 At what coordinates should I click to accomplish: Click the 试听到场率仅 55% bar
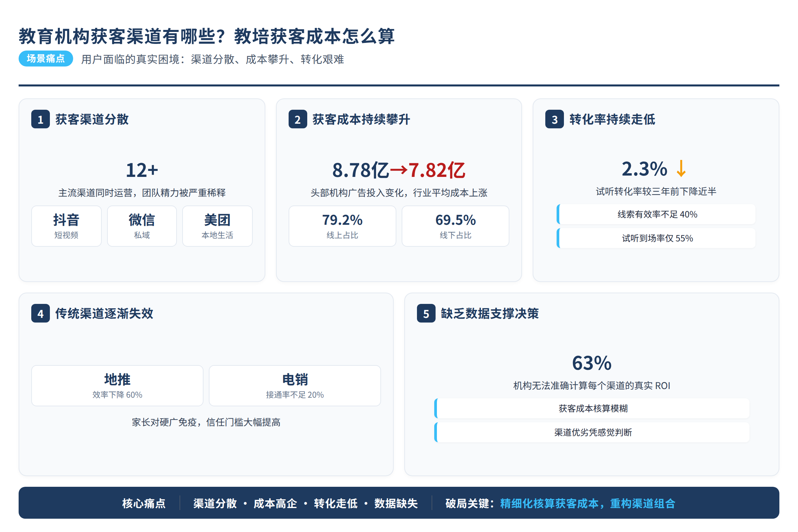point(656,238)
